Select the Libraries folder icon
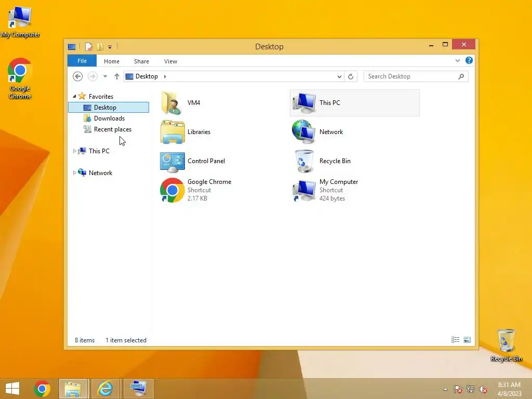Viewport: 532px width, 399px height. coord(172,132)
